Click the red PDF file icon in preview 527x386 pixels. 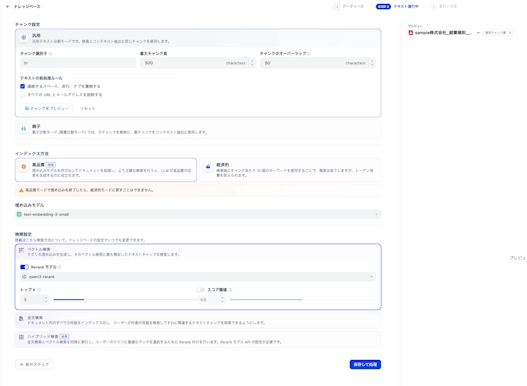point(410,33)
